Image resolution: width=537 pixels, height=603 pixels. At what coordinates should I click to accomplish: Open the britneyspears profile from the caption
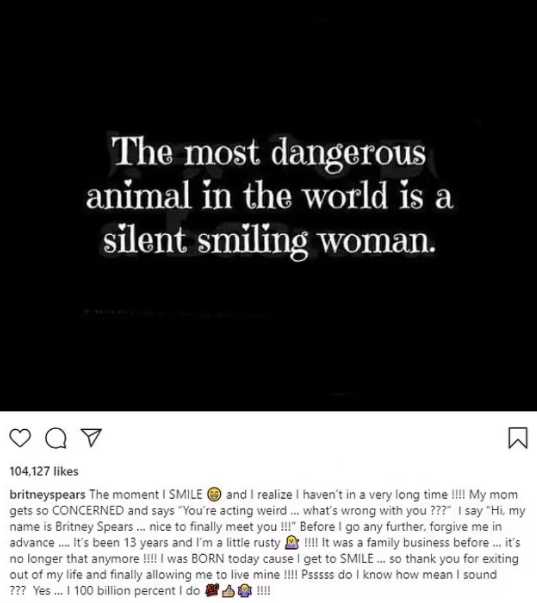47,495
